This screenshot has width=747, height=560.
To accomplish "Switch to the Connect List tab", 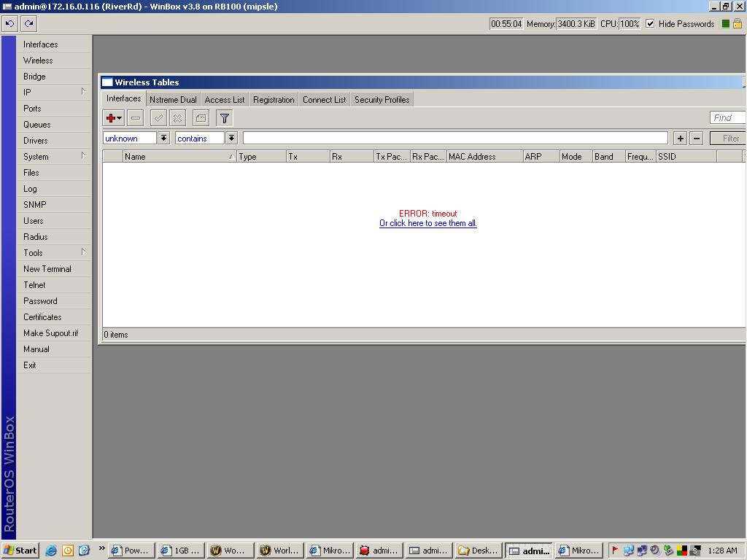I will (x=325, y=99).
